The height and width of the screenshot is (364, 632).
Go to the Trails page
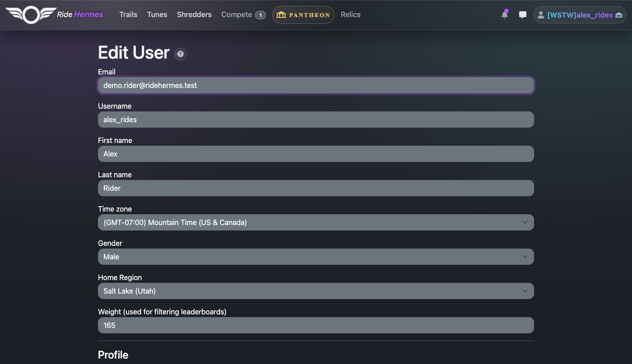coord(128,14)
